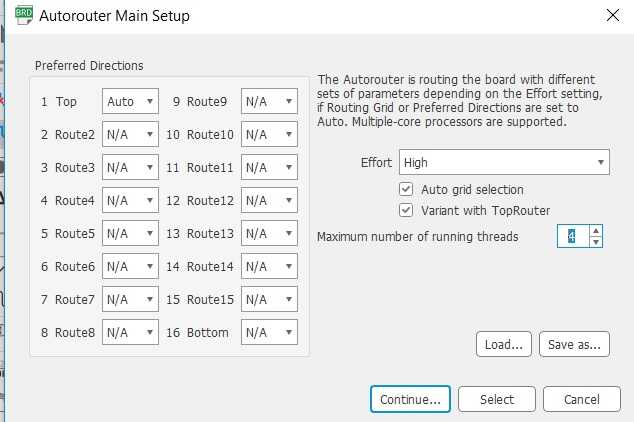Expand the Bottom layer direction dropdown
Viewport: 634px width, 422px height.
coord(269,333)
